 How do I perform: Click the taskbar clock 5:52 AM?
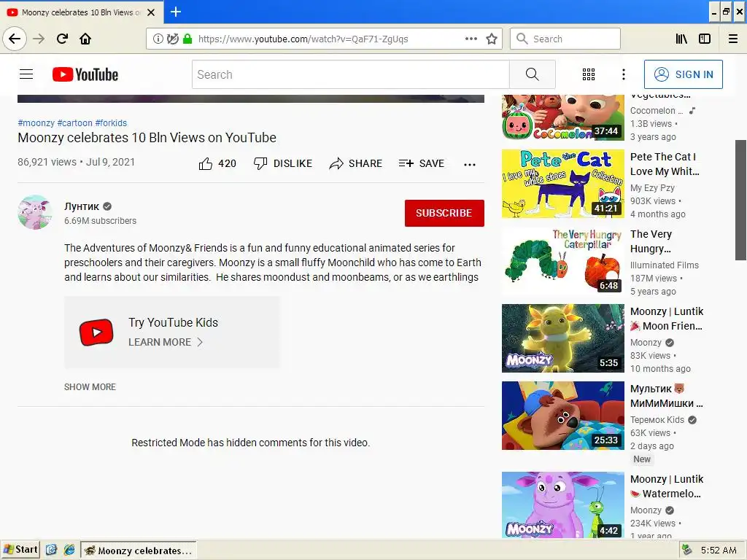point(719,550)
